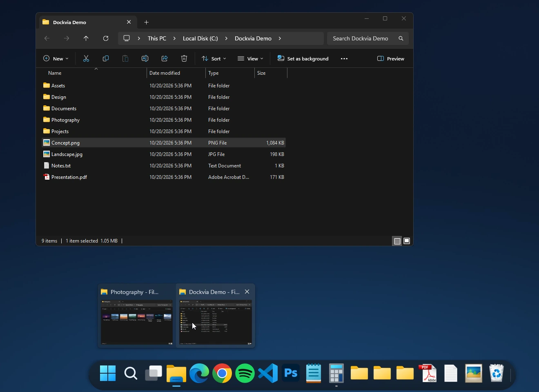Switch to the details view in the status bar

point(397,241)
